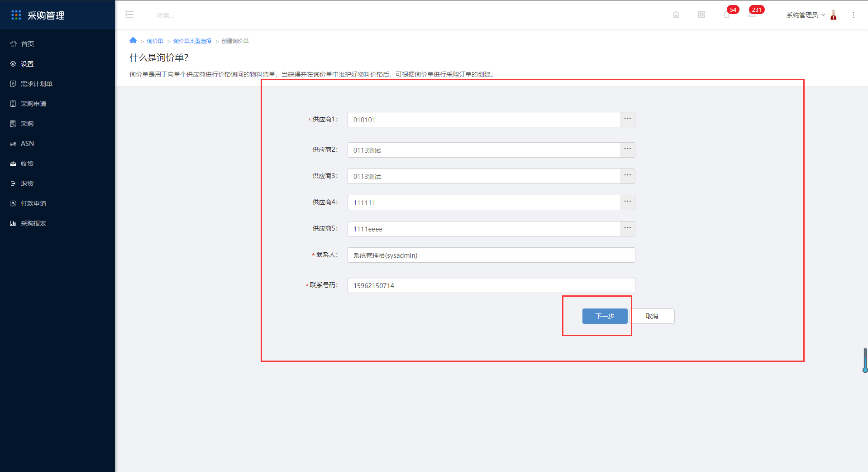Open 收货 in the sidebar

57,164
